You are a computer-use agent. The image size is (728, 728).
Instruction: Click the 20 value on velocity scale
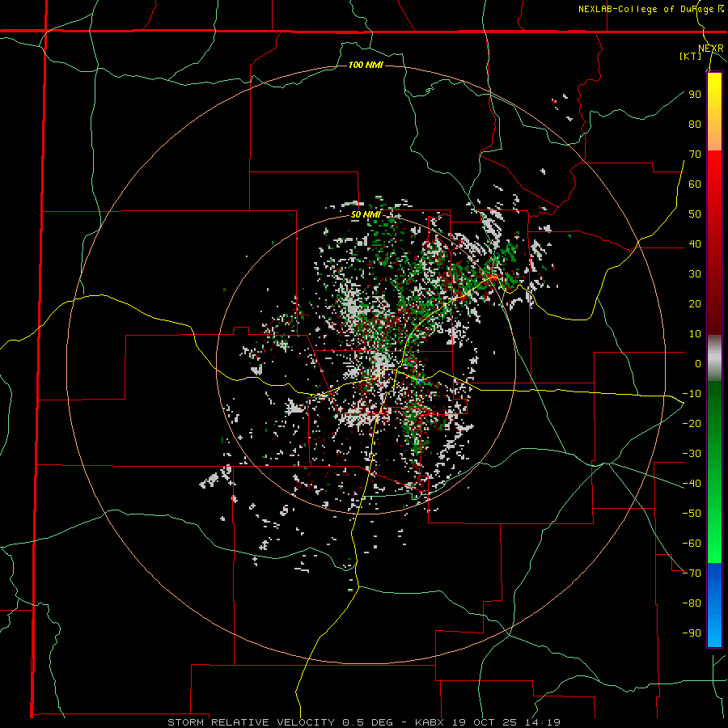(695, 304)
